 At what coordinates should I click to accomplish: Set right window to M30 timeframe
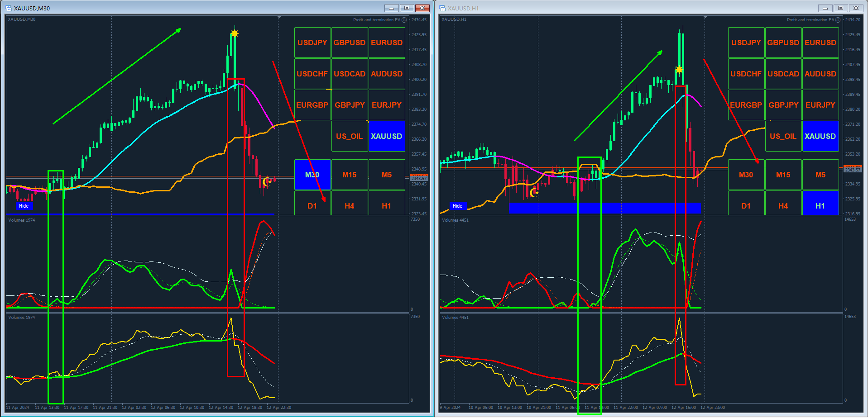746,175
